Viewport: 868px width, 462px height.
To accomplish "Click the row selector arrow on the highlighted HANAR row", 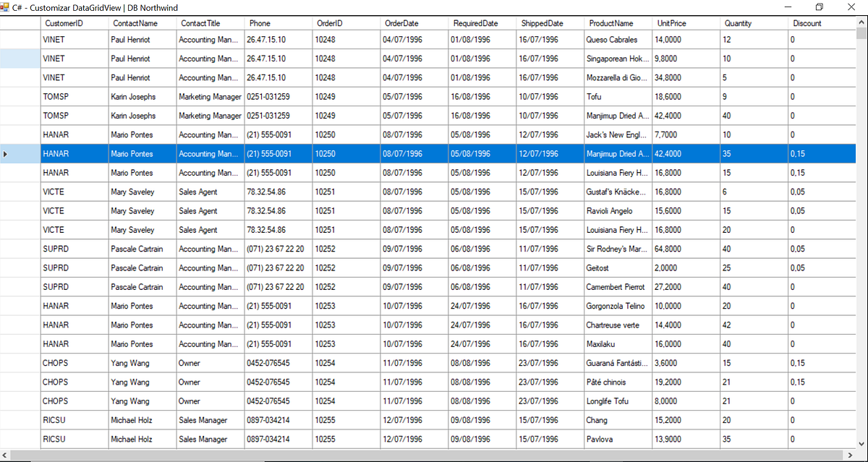I will pos(5,153).
